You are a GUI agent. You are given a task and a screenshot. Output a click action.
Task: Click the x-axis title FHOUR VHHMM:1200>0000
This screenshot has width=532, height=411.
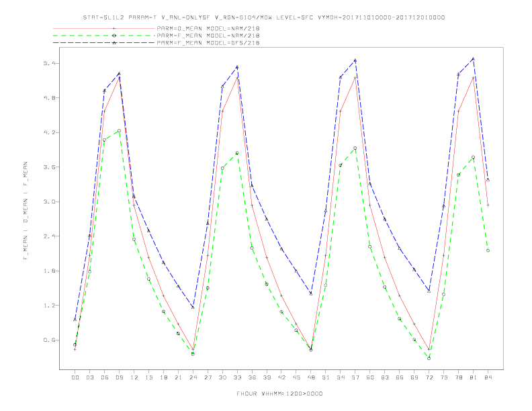(x=279, y=394)
